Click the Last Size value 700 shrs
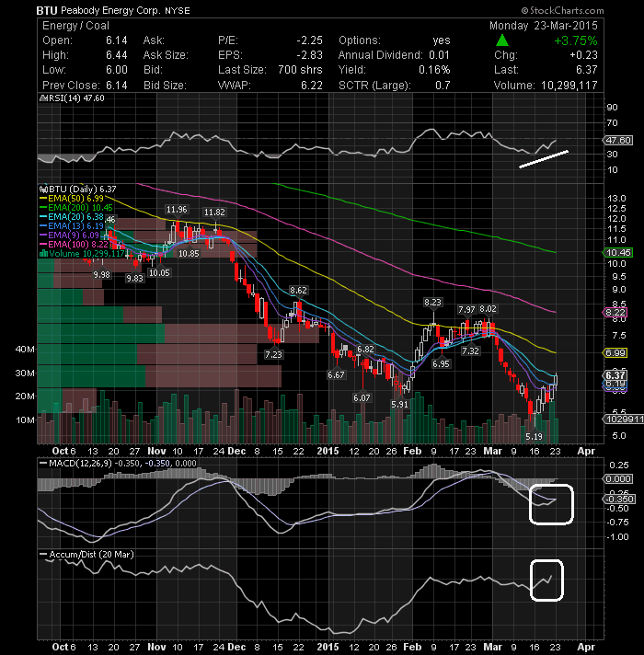Viewport: 644px width, 655px height. pyautogui.click(x=300, y=70)
